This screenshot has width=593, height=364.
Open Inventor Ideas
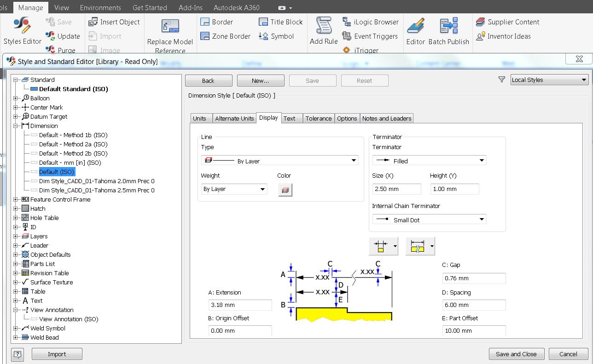pyautogui.click(x=503, y=36)
